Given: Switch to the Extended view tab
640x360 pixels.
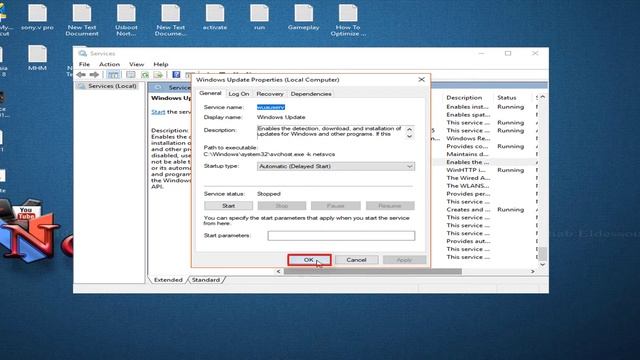Looking at the screenshot, I should pyautogui.click(x=168, y=280).
